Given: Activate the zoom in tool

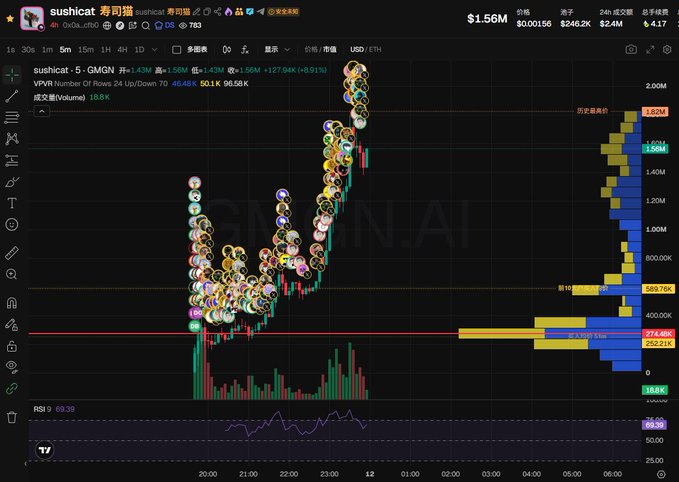Looking at the screenshot, I should pos(12,274).
